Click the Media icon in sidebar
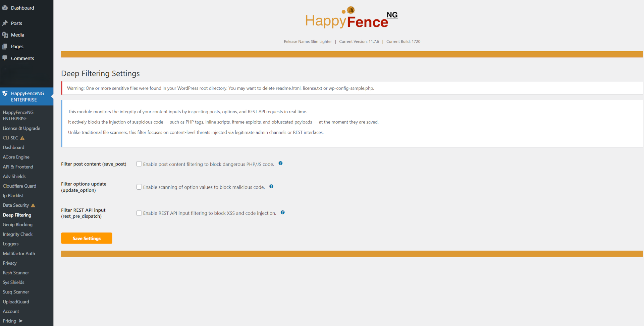Viewport: 644px width, 326px height. point(5,35)
